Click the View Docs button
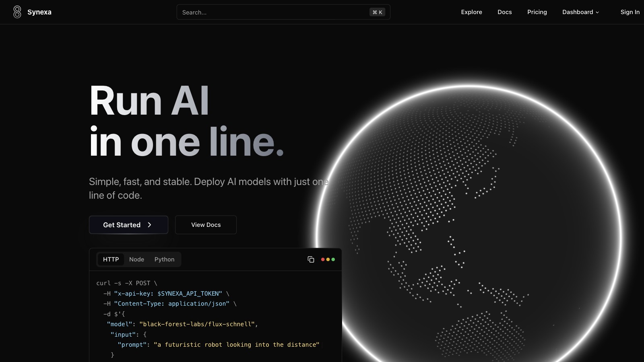 pos(206,225)
